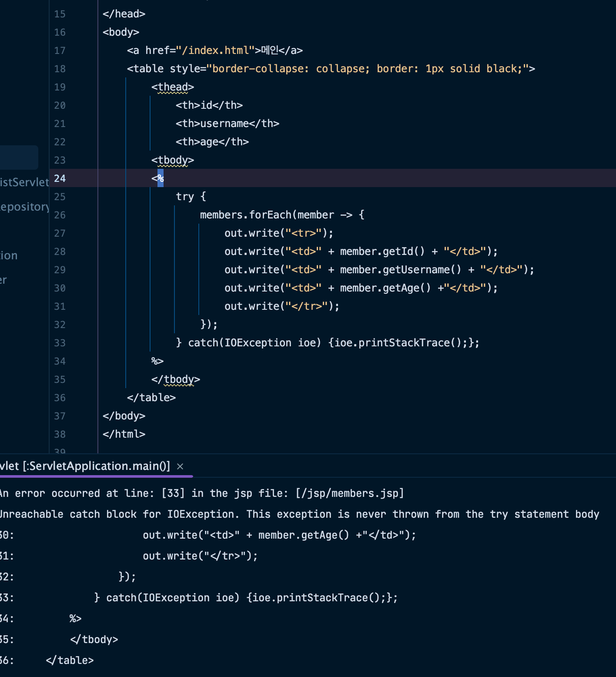Click line number 33 in gutter
The height and width of the screenshot is (677, 616).
click(x=60, y=343)
